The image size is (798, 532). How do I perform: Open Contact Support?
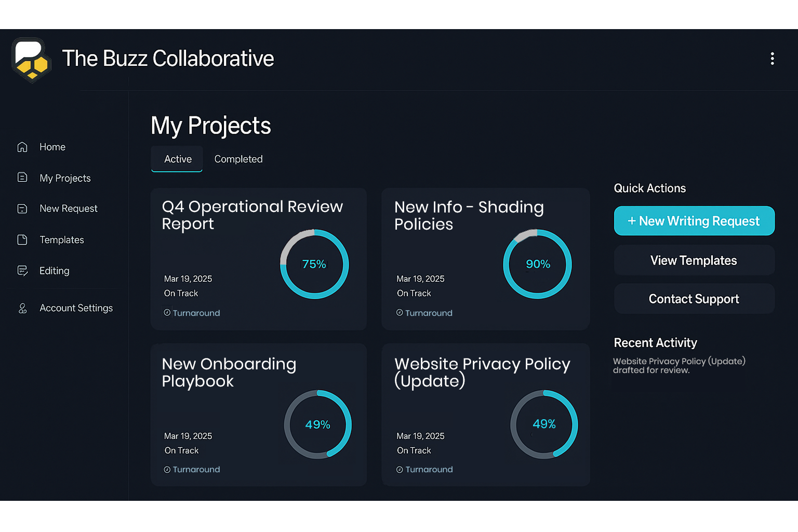tap(694, 299)
